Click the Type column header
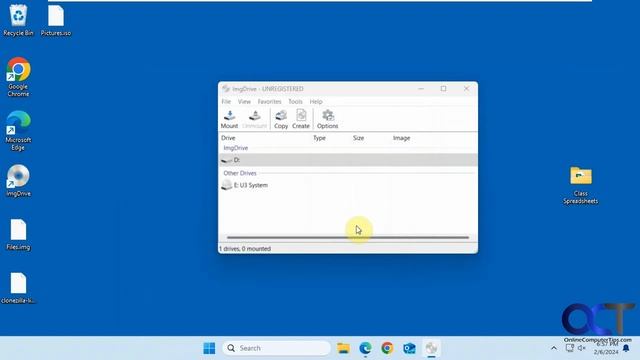This screenshot has height=360, width=640. click(319, 138)
